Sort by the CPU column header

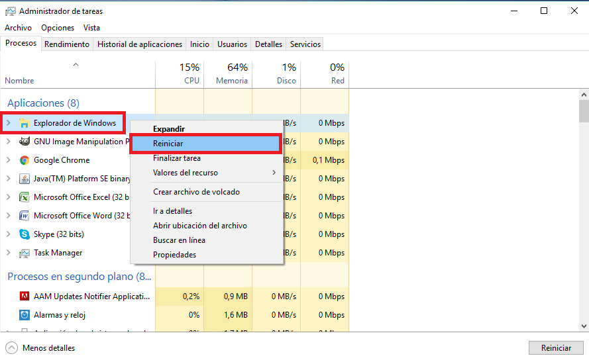point(180,74)
